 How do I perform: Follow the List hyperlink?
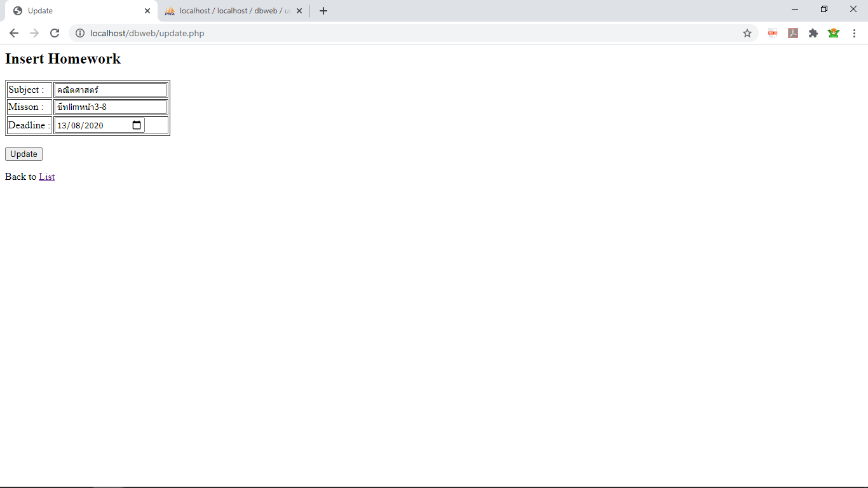(46, 177)
